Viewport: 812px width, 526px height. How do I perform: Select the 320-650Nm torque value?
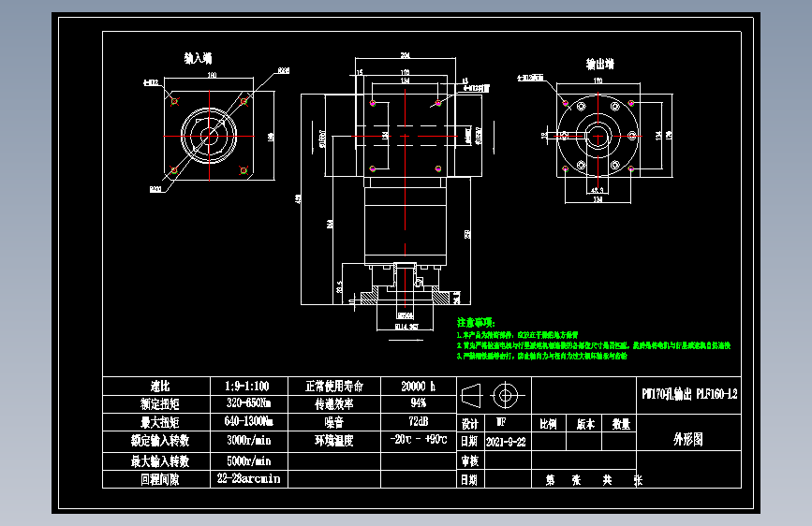click(x=248, y=402)
